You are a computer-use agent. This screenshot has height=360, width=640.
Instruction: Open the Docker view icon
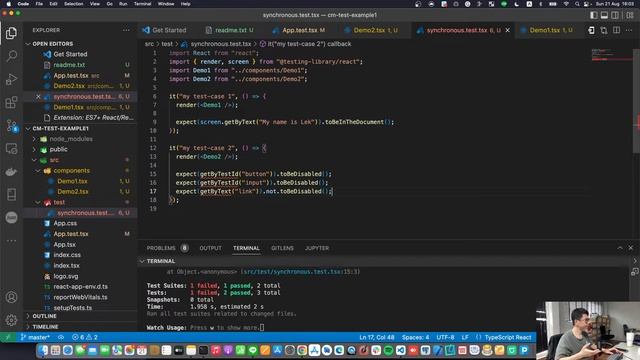(11, 171)
